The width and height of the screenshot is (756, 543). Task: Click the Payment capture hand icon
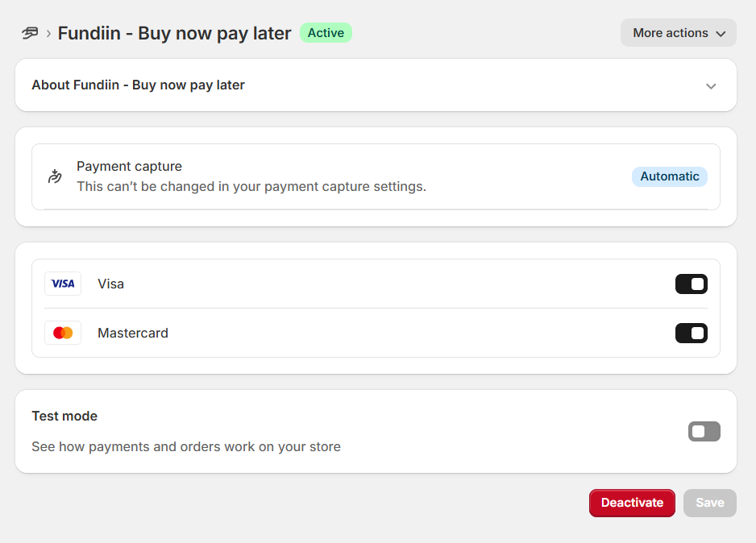click(55, 176)
